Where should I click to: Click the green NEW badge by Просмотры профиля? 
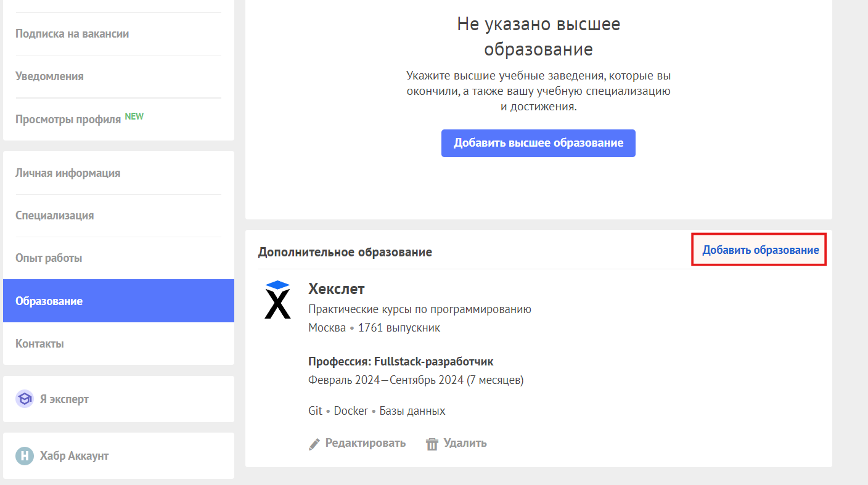[134, 116]
